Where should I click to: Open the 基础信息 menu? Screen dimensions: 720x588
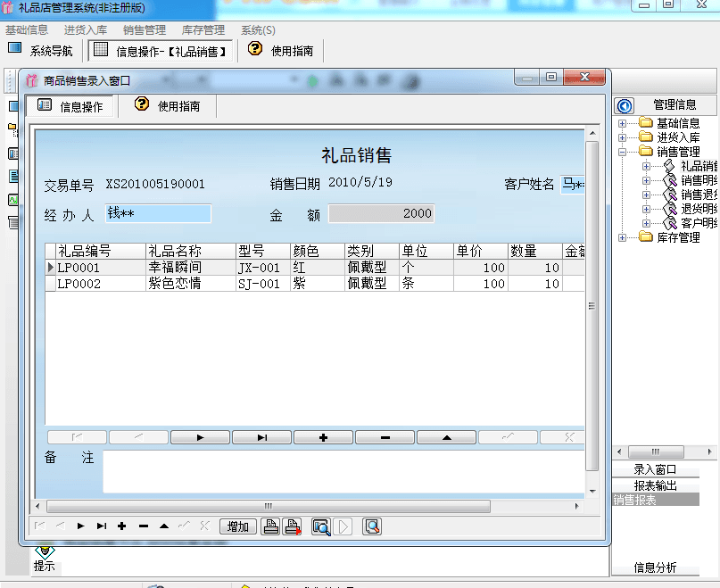tap(27, 30)
